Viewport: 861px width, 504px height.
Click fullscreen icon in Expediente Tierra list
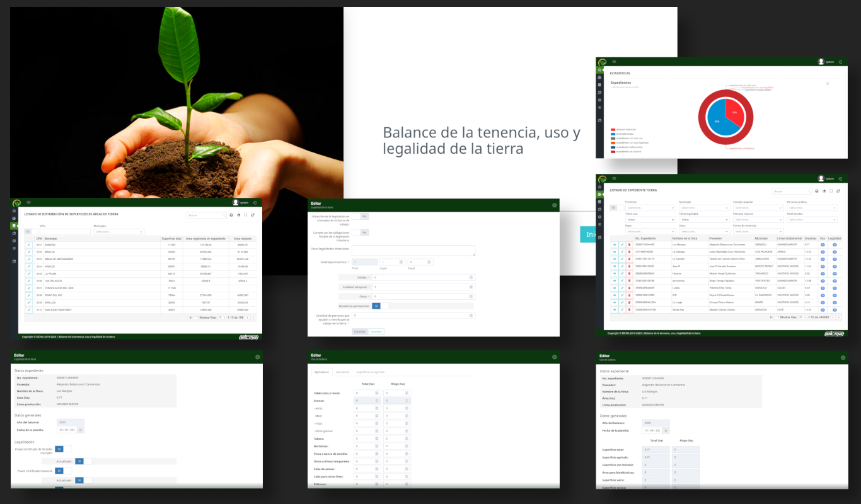pos(831,191)
